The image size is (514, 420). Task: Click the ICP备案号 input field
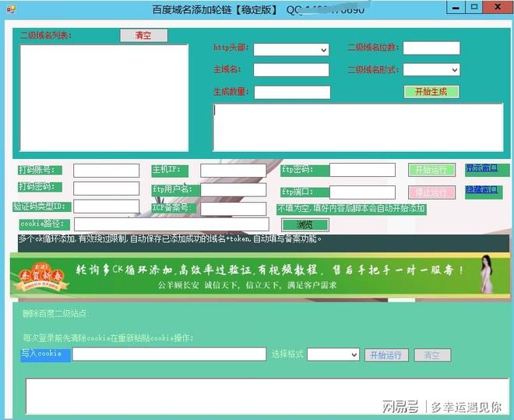[234, 209]
